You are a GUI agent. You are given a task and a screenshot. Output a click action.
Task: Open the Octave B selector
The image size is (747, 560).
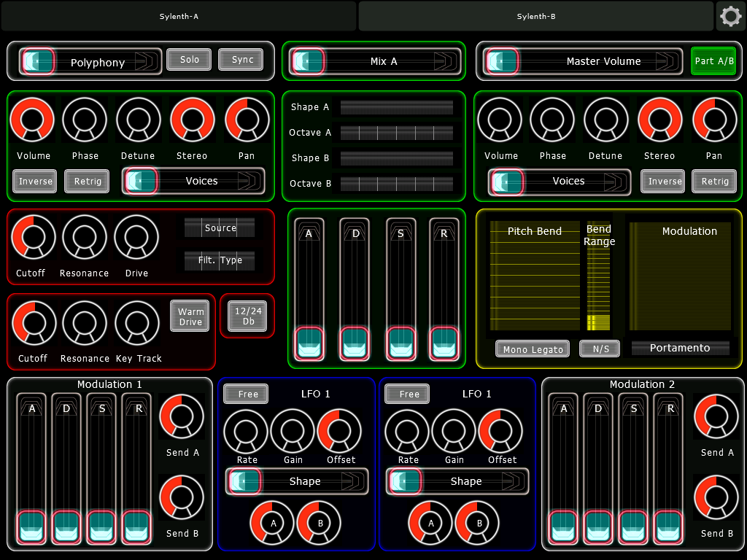[x=396, y=183]
